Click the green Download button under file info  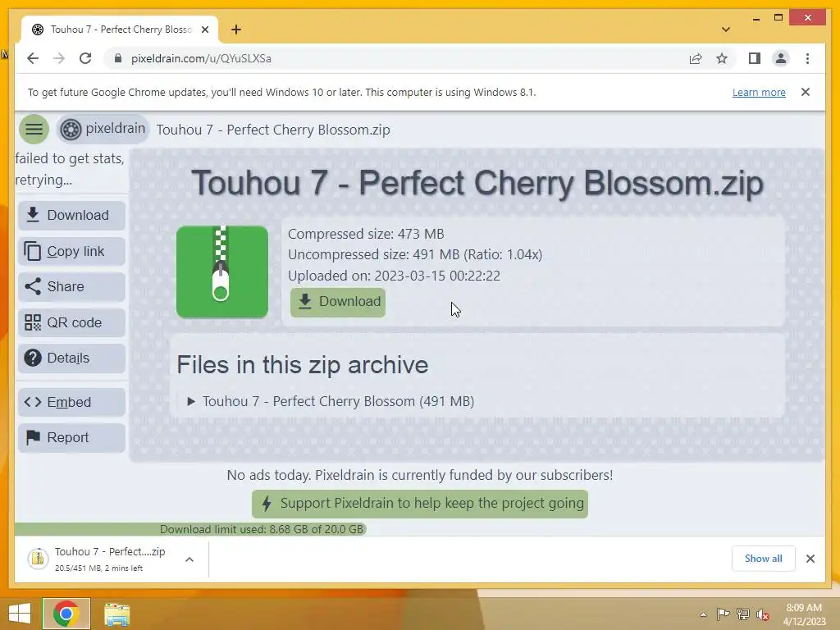338,302
